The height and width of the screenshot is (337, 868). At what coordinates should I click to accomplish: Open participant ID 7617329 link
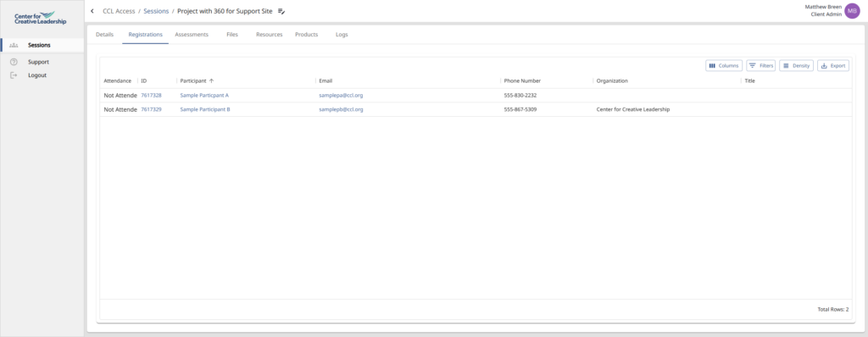pyautogui.click(x=151, y=109)
